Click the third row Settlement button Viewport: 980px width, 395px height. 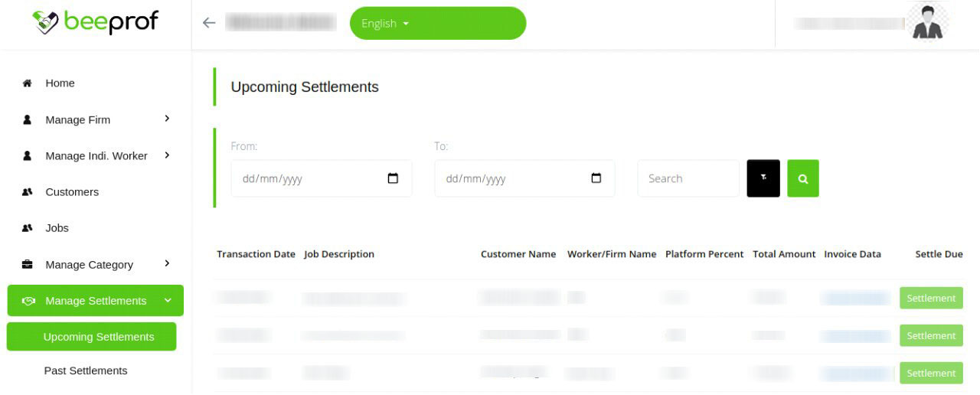tap(931, 374)
